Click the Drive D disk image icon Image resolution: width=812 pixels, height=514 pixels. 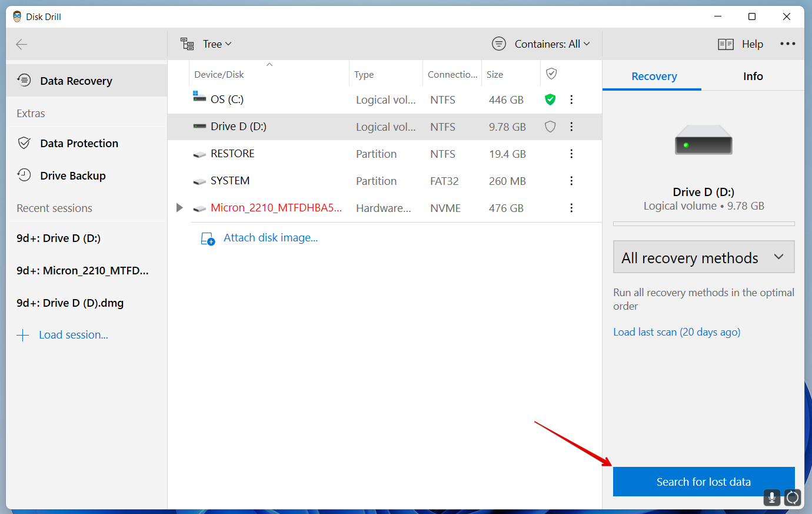pos(704,140)
